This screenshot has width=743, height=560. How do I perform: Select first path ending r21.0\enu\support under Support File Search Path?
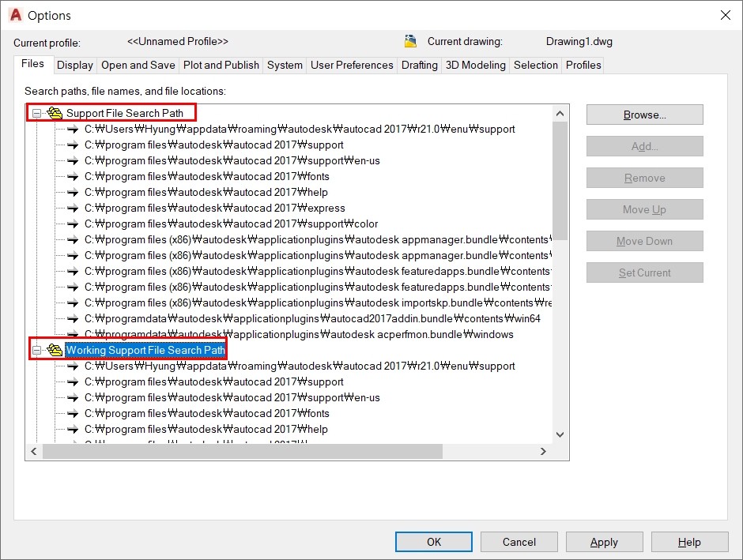click(300, 130)
